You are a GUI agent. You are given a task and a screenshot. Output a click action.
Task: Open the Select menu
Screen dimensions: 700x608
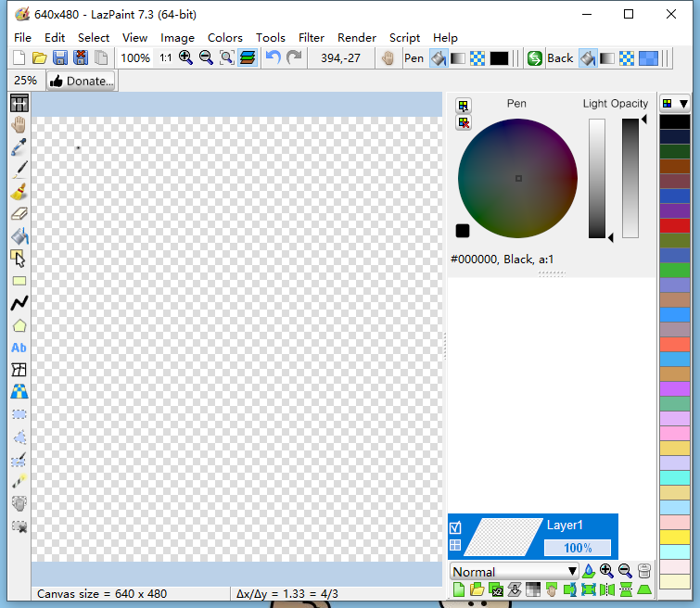(94, 37)
